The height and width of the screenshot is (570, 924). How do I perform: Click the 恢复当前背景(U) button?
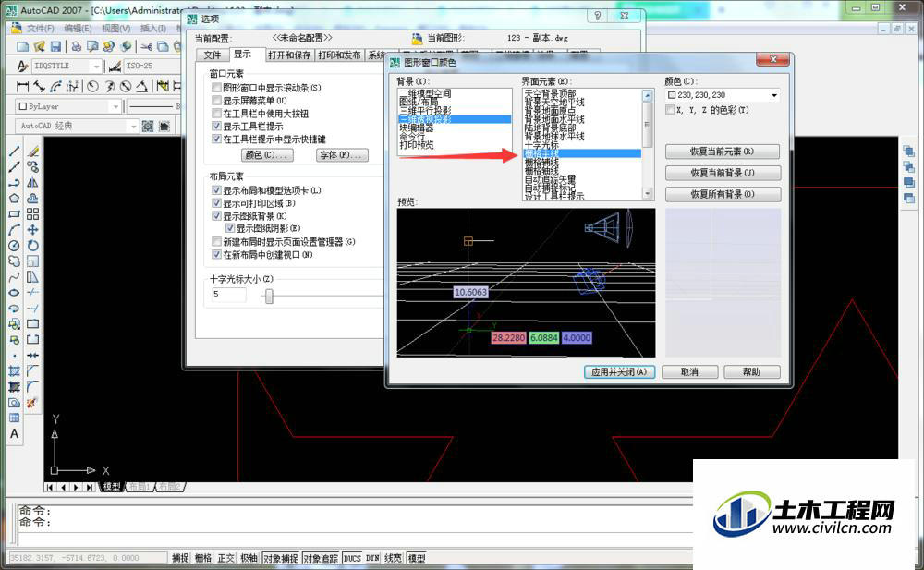pos(723,173)
